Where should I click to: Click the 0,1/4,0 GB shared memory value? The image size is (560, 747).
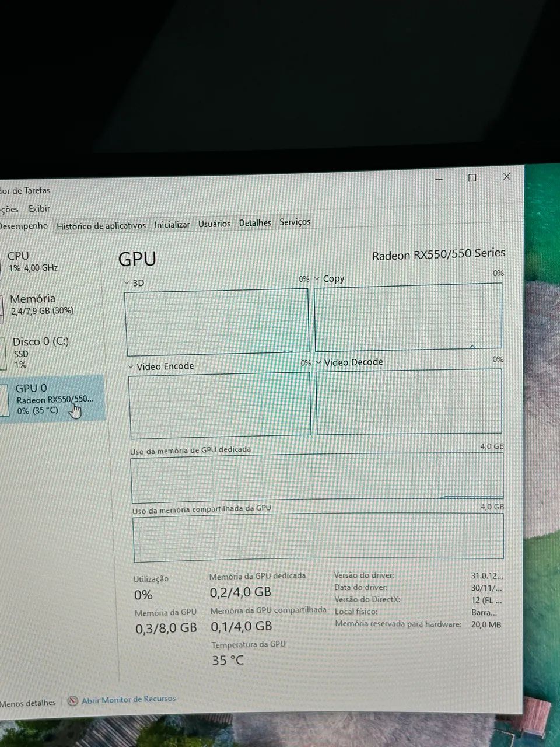click(x=241, y=626)
